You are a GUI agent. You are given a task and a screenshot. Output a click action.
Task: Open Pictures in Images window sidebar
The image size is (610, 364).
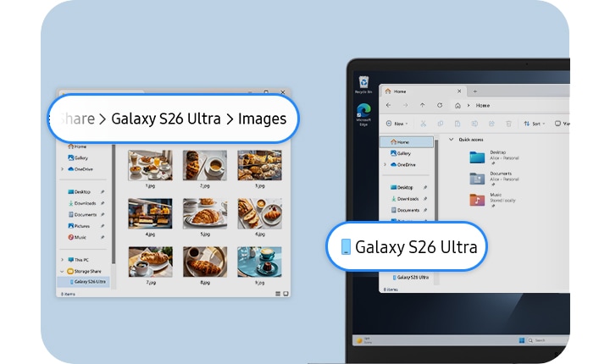79,225
